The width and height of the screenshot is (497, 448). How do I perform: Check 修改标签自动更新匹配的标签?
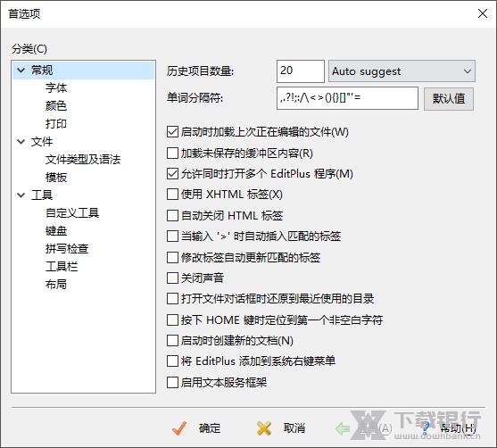[x=172, y=257]
